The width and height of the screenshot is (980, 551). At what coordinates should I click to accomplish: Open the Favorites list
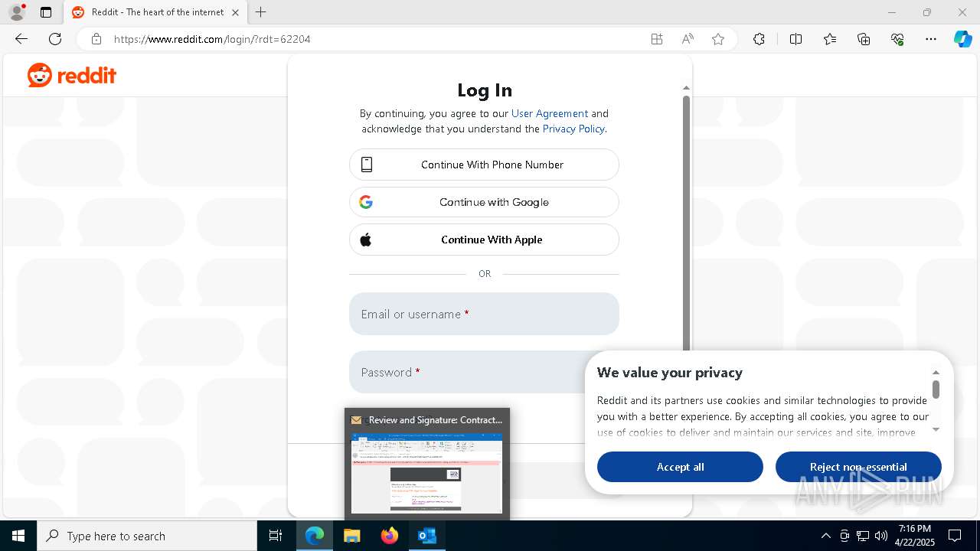click(830, 39)
